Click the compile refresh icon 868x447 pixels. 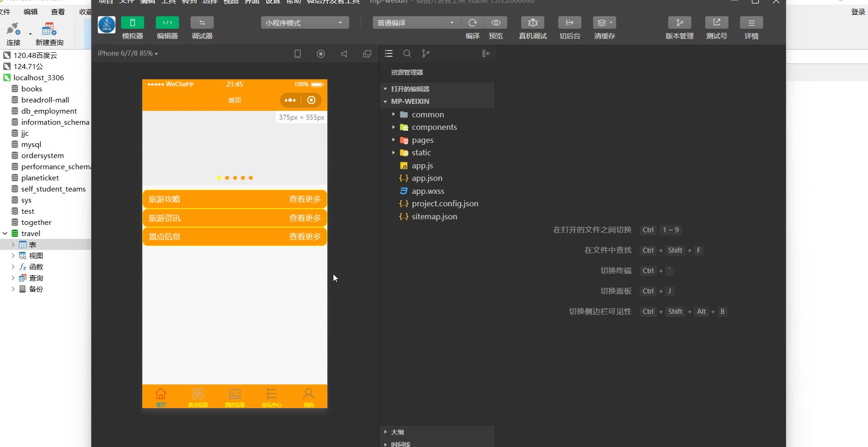(x=472, y=23)
